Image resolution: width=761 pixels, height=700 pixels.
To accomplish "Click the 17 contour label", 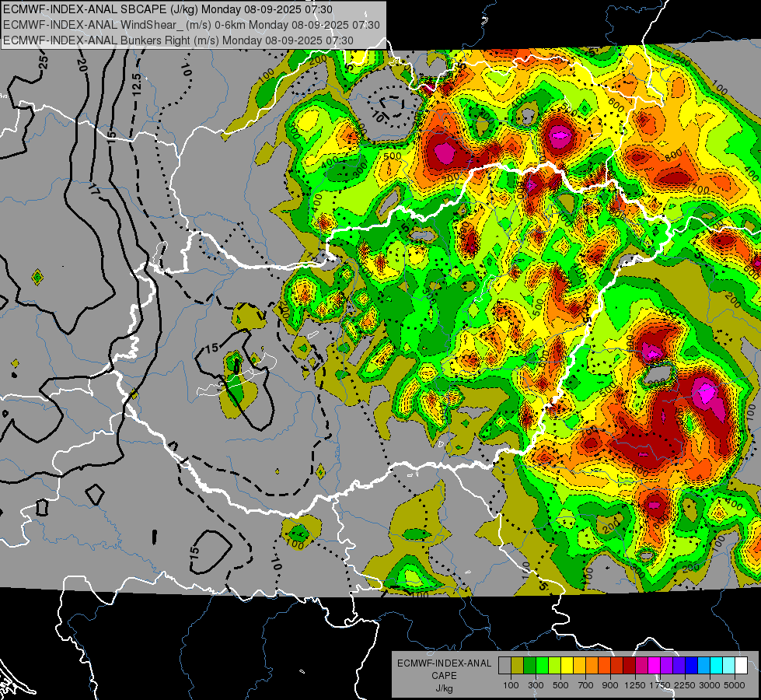I will coord(95,190).
